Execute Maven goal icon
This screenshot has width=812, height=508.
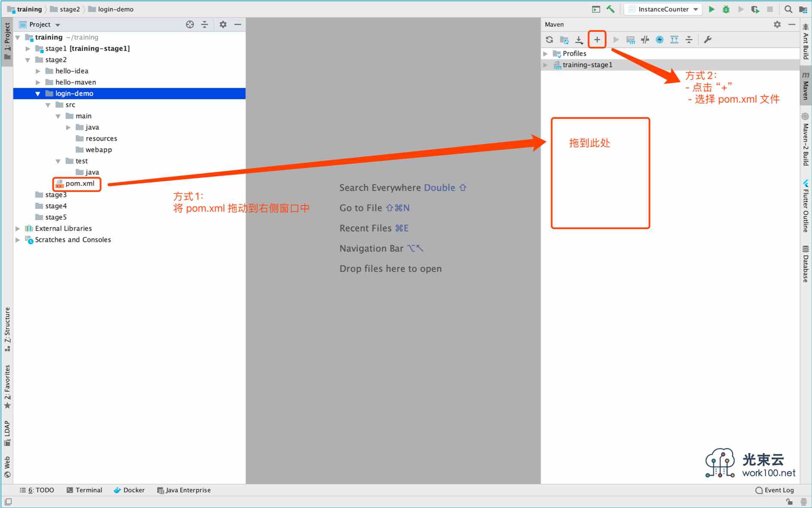tap(631, 40)
